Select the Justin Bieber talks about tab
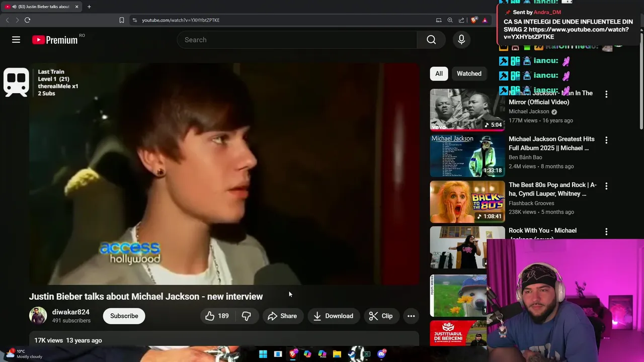The height and width of the screenshot is (362, 644). click(41, 7)
